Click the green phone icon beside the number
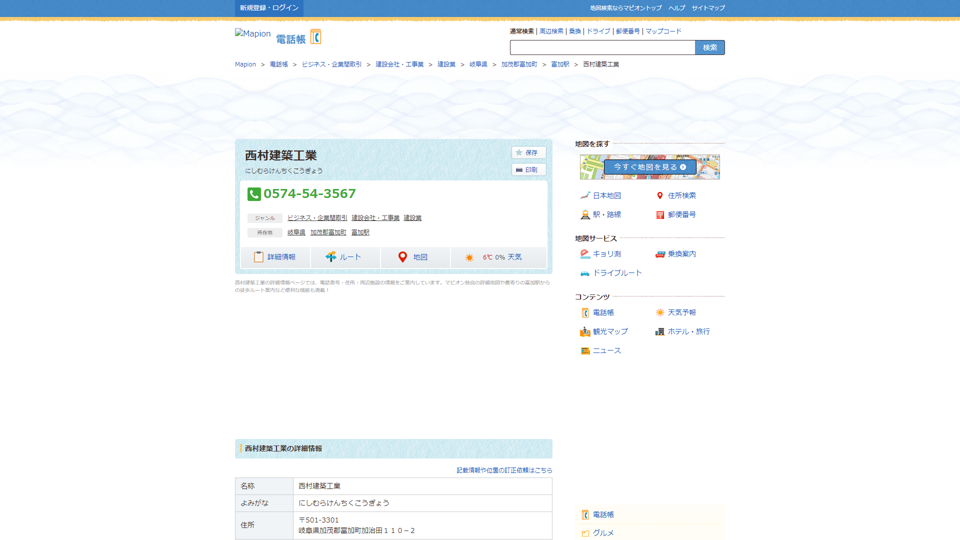This screenshot has width=960, height=540. 254,194
